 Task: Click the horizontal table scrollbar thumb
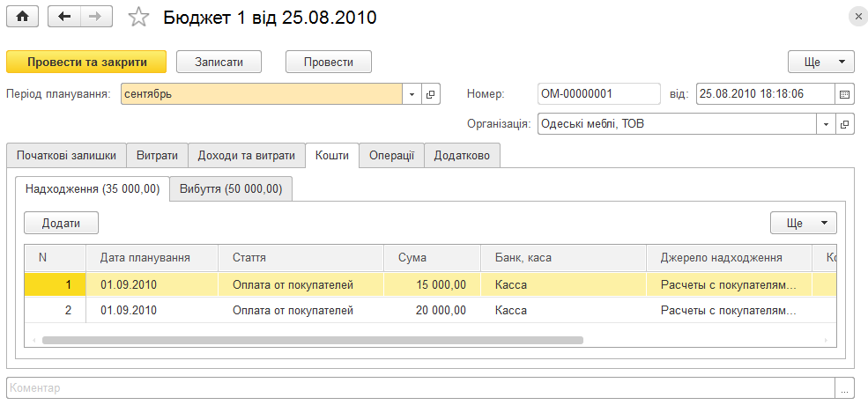click(x=313, y=340)
